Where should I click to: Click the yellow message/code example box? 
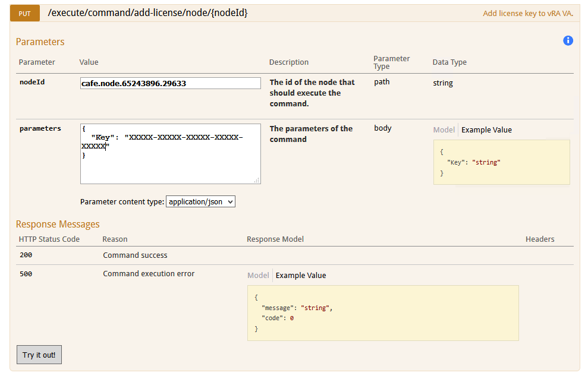[x=383, y=313]
